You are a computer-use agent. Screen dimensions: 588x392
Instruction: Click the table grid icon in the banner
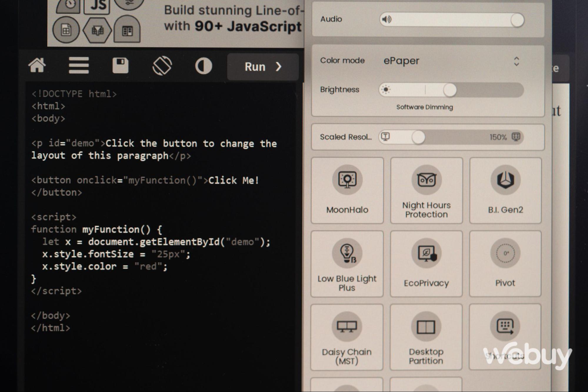point(127,30)
